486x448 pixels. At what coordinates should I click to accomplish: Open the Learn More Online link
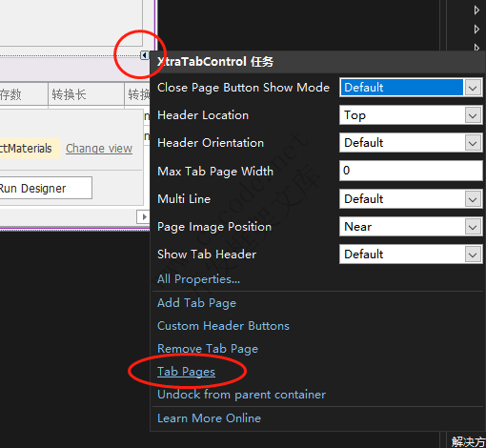pyautogui.click(x=209, y=418)
